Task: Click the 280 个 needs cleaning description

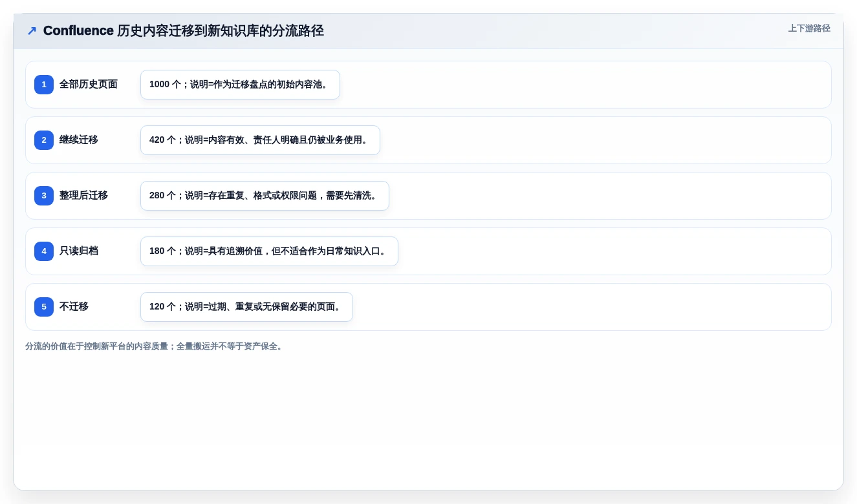Action: click(x=265, y=196)
